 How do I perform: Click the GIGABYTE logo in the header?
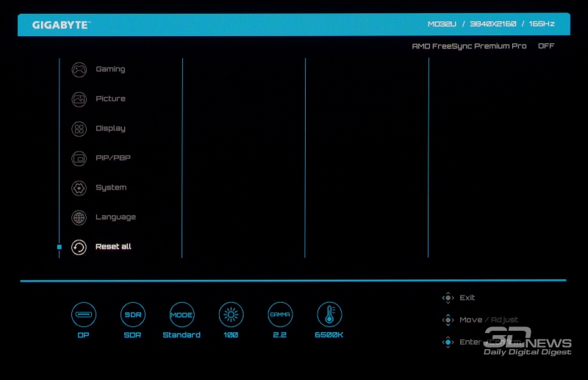60,25
